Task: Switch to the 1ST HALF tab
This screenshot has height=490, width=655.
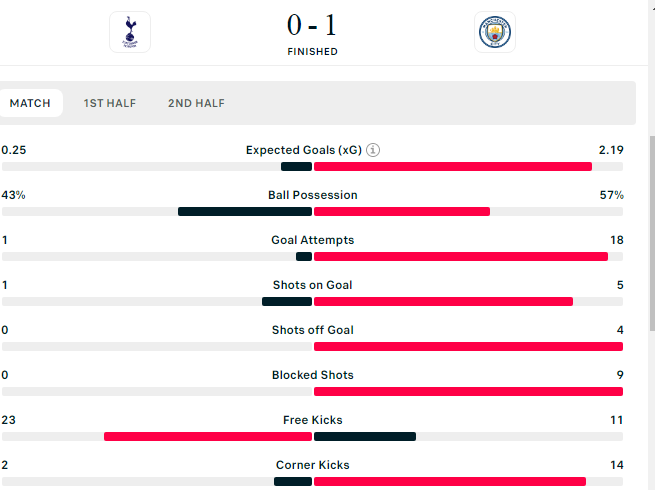Action: coord(110,103)
